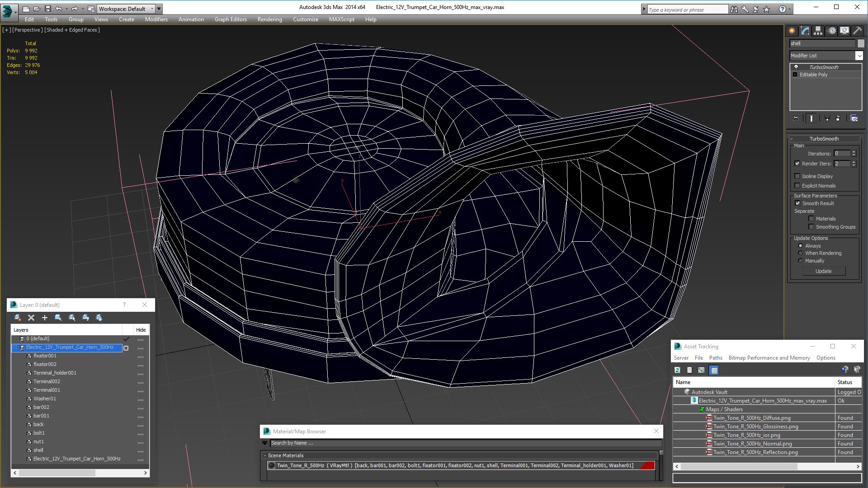Screen dimensions: 868x488
Task: Open the Hierarchy command panel tab
Action: pyautogui.click(x=818, y=31)
